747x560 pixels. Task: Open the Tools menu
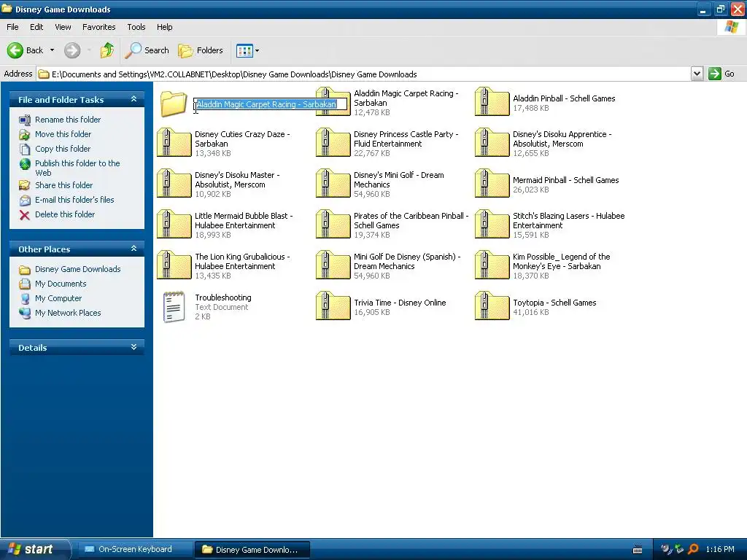click(136, 27)
